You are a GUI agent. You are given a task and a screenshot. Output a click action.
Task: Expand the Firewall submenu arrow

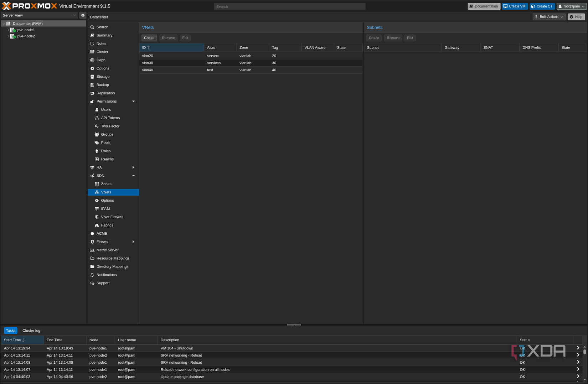[134, 242]
